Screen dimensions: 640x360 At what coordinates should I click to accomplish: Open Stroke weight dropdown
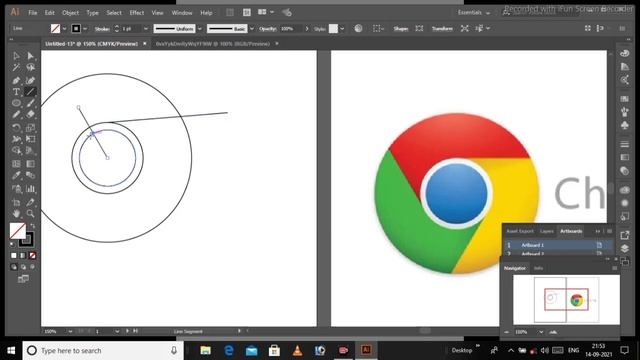146,29
